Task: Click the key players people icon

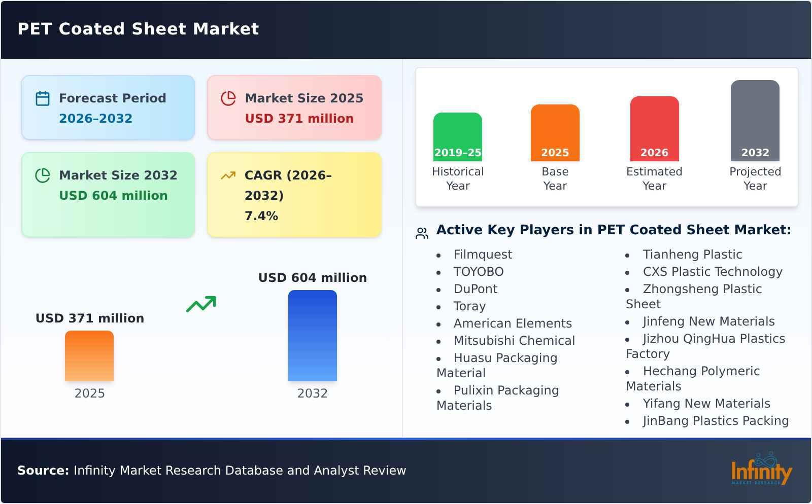Action: (421, 231)
